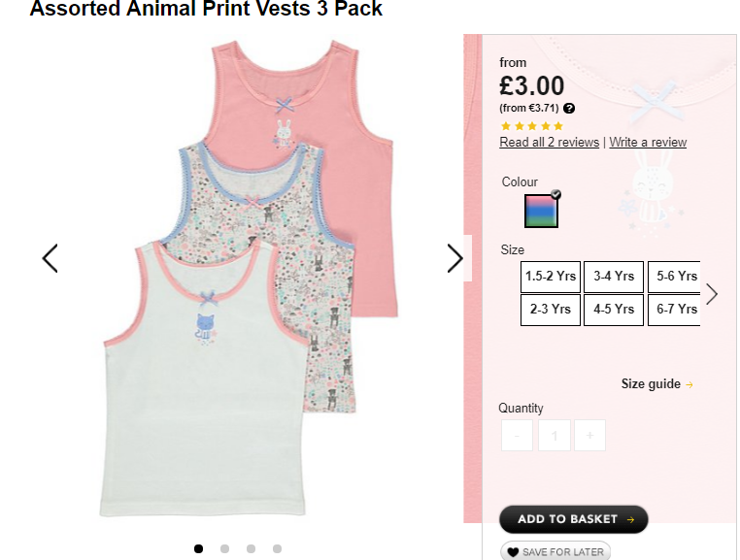Click the quantity number field
Image resolution: width=740 pixels, height=560 pixels.
point(554,436)
